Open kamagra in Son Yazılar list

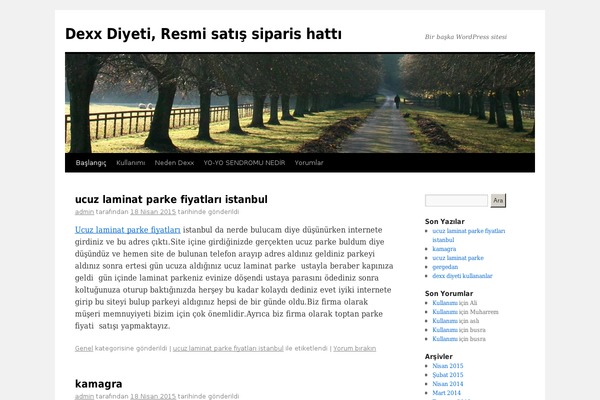444,249
